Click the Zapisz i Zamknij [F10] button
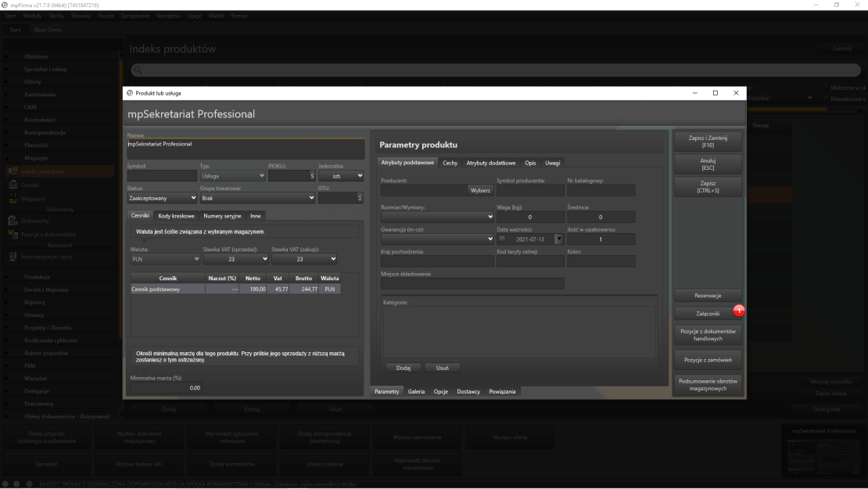868x489 pixels. (x=708, y=141)
